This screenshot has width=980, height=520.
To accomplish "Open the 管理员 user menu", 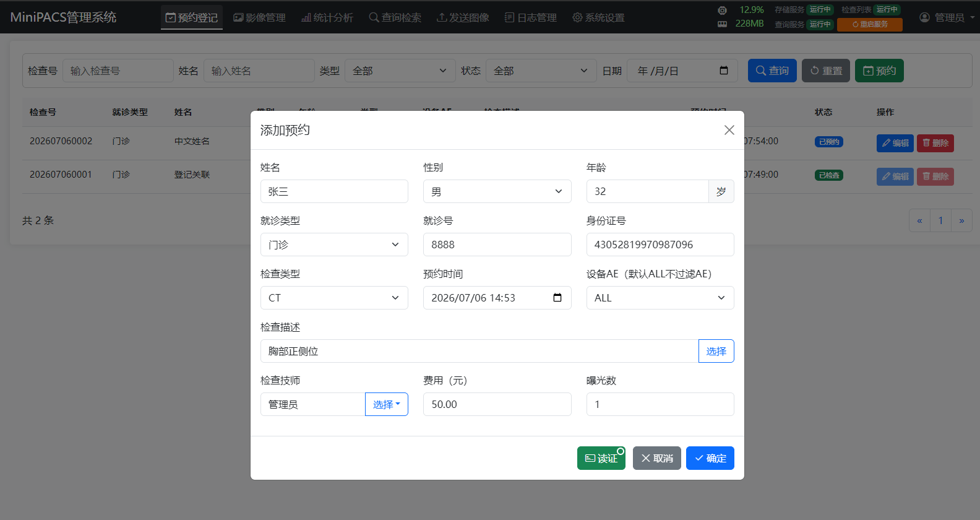I will click(x=947, y=17).
